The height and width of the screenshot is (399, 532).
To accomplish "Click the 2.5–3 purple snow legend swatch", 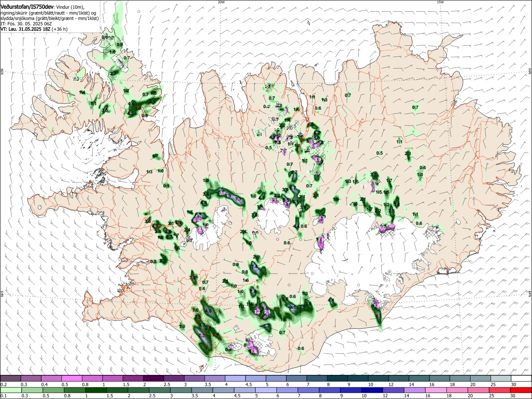I will pyautogui.click(x=174, y=378).
